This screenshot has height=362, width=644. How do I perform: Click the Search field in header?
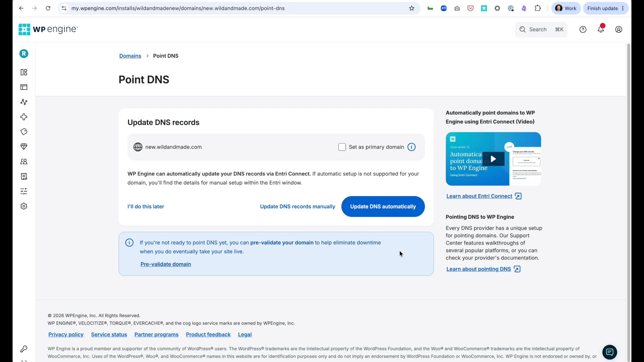[x=541, y=29]
